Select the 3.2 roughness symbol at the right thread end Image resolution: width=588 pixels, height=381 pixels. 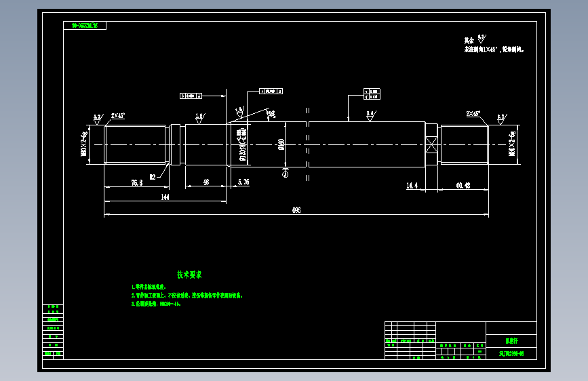pyautogui.click(x=502, y=119)
